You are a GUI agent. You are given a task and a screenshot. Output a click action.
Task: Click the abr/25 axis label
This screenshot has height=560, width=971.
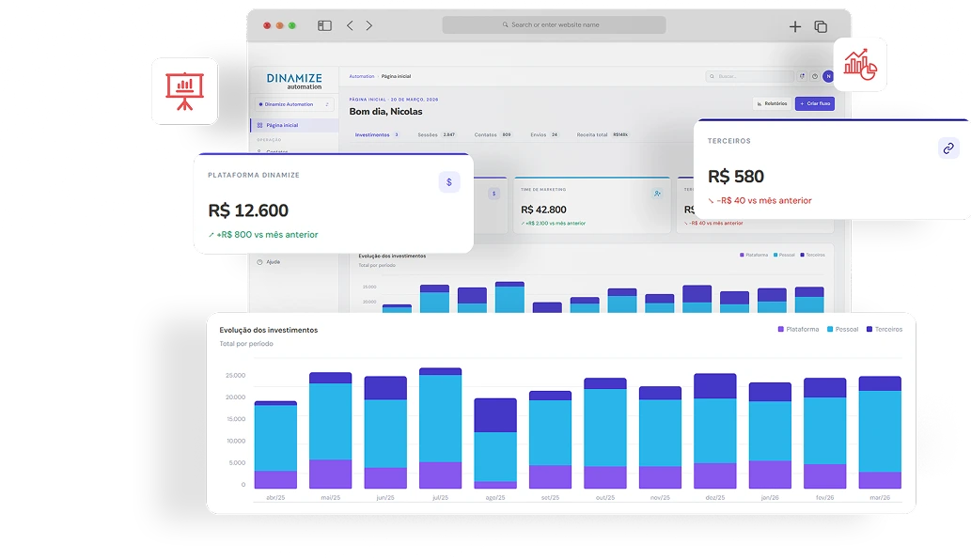point(275,497)
